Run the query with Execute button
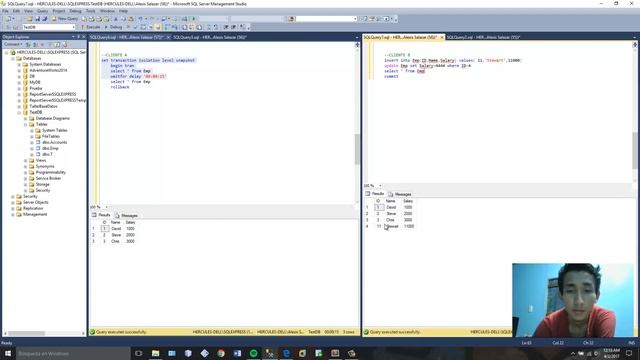Viewport: 640px width, 360px height. coord(90,27)
